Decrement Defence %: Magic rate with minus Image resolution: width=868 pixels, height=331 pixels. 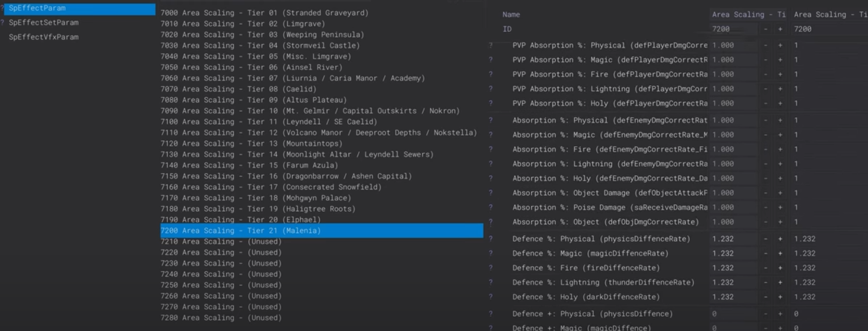tap(765, 254)
